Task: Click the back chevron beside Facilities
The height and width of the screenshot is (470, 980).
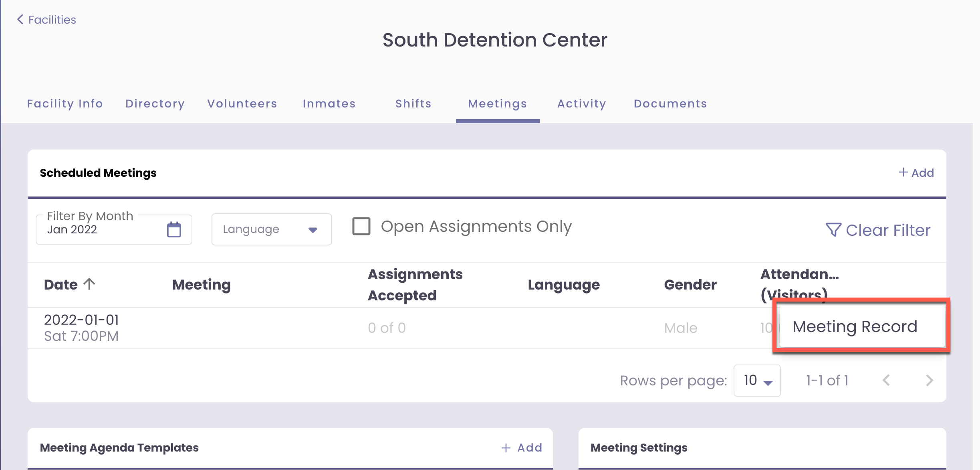Action: point(20,19)
